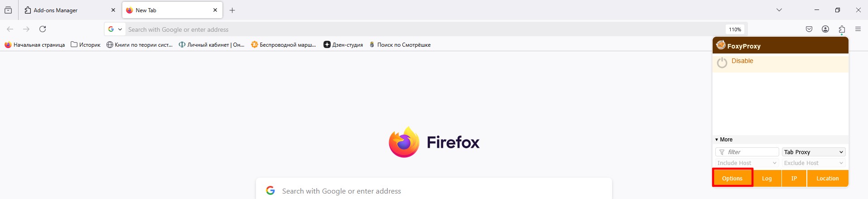Image resolution: width=868 pixels, height=199 pixels.
Task: Open the list all tabs chevron
Action: tap(779, 10)
